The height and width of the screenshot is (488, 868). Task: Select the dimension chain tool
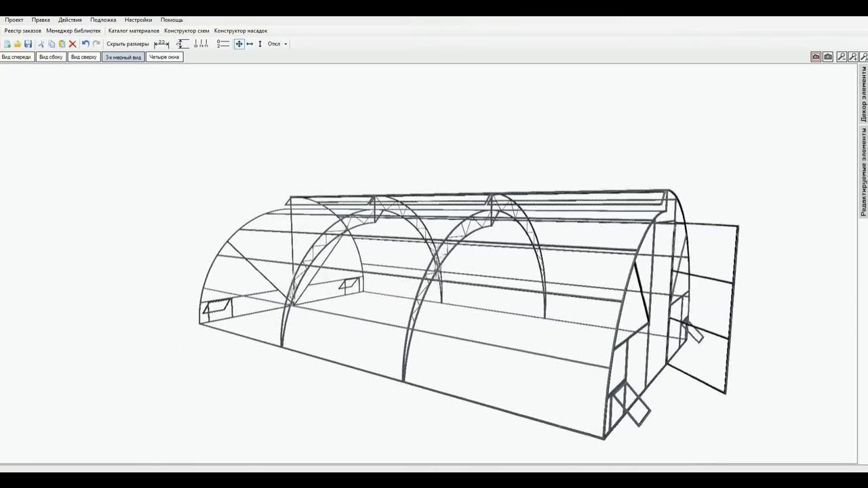201,43
